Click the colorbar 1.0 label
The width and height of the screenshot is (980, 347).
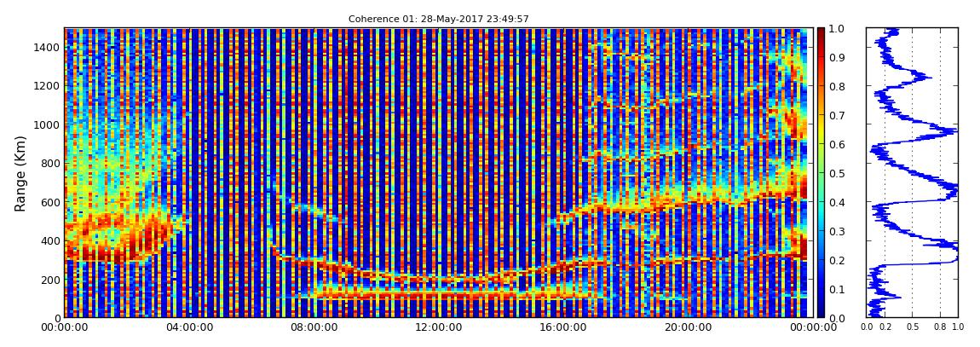pyautogui.click(x=836, y=29)
